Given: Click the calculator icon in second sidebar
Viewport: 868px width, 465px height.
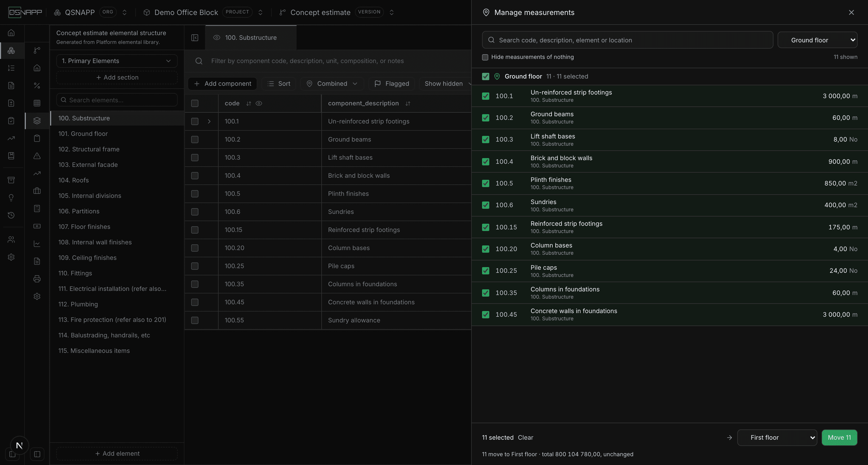Looking at the screenshot, I should (37, 208).
